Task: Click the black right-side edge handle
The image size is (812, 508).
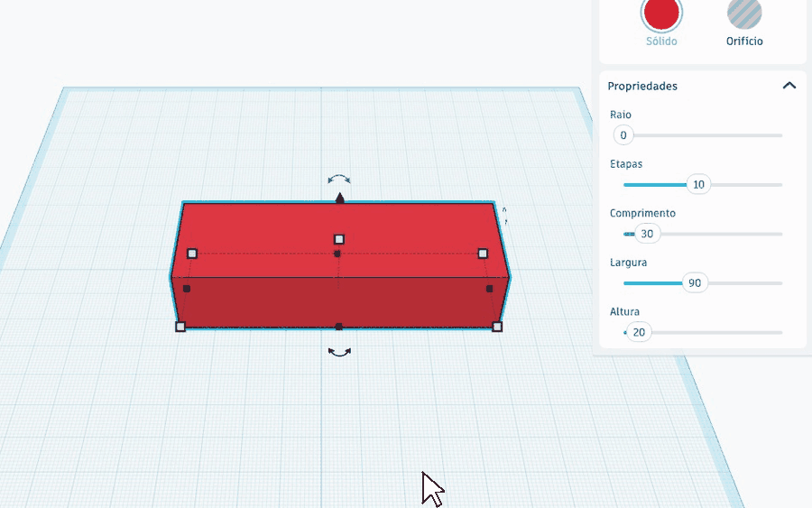Action: (x=489, y=289)
